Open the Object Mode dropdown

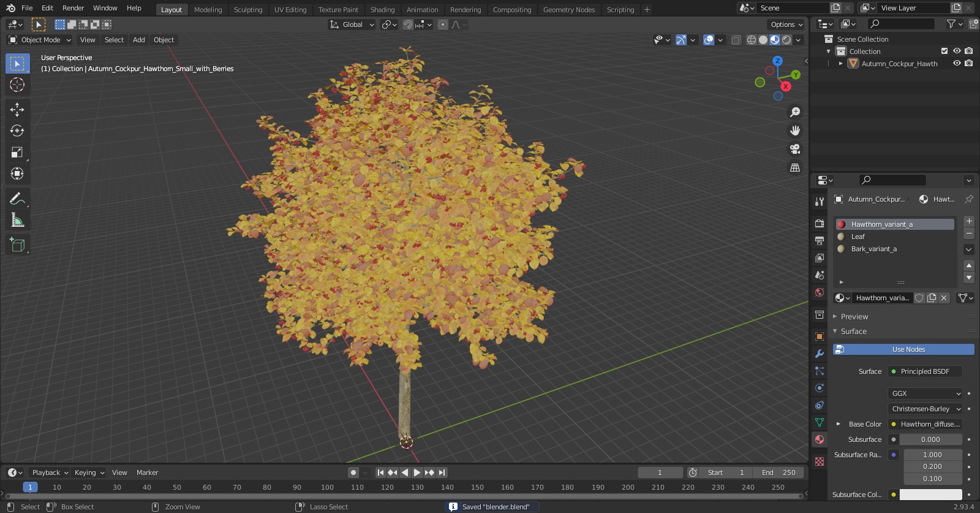tap(40, 40)
